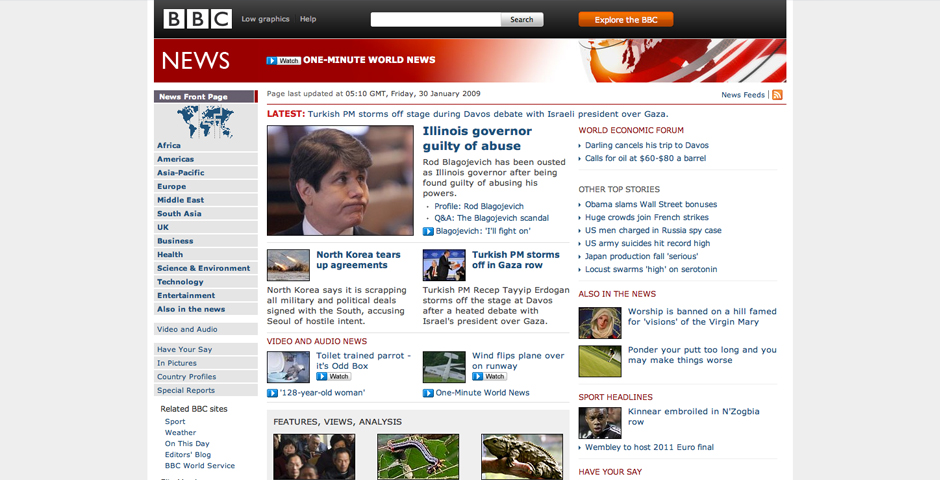Image resolution: width=940 pixels, height=480 pixels.
Task: Go to the Americas section
Action: click(x=206, y=159)
